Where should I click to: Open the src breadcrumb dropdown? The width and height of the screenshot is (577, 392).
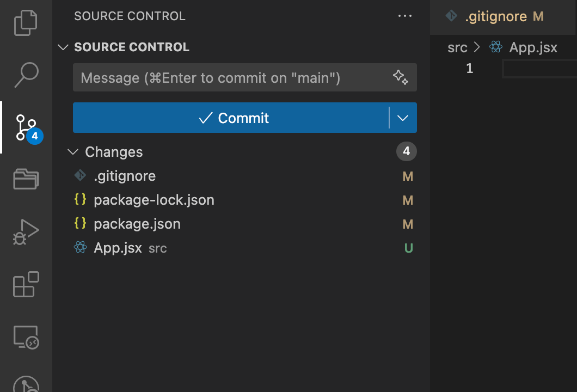(x=458, y=47)
